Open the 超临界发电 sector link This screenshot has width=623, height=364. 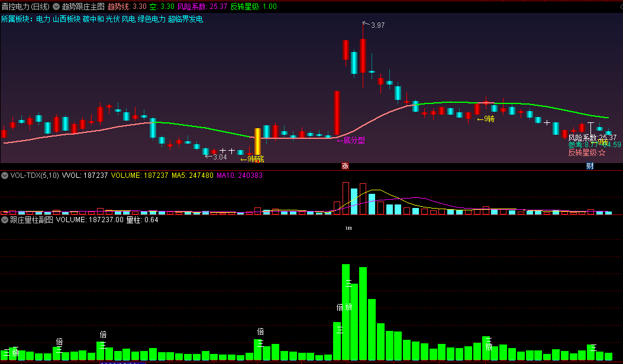(x=185, y=19)
